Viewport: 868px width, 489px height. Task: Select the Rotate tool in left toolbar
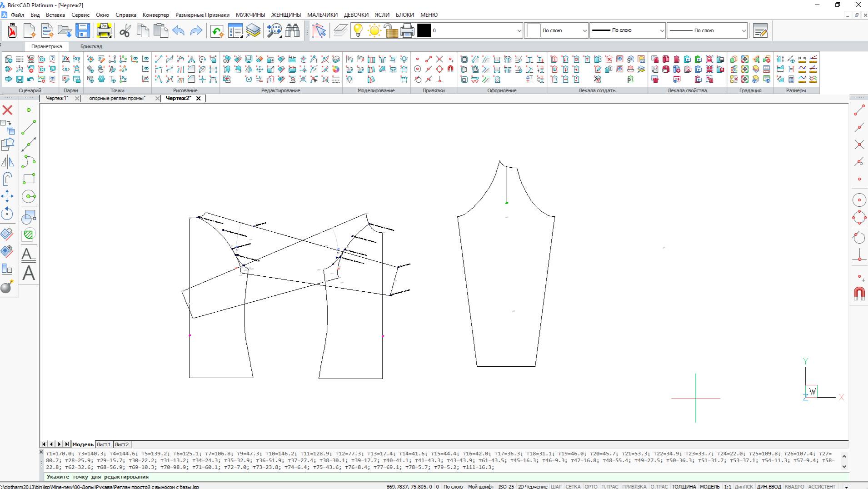(x=7, y=214)
